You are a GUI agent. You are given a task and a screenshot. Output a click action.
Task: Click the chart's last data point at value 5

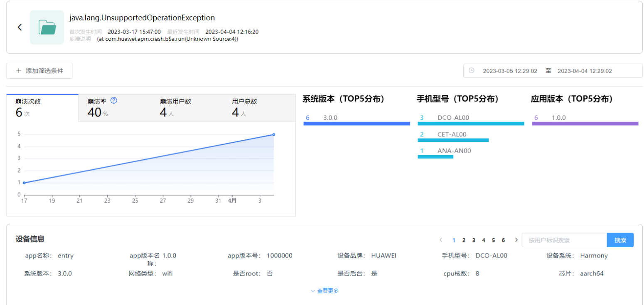tap(274, 134)
